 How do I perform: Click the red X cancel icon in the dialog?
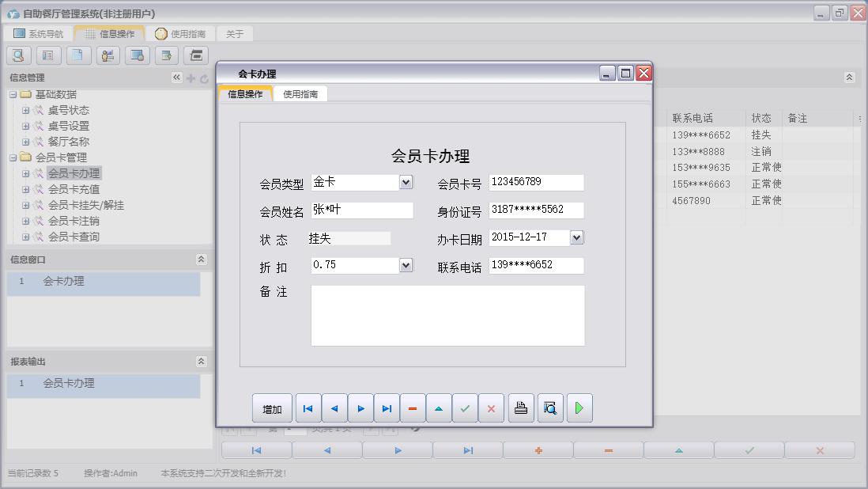point(491,408)
